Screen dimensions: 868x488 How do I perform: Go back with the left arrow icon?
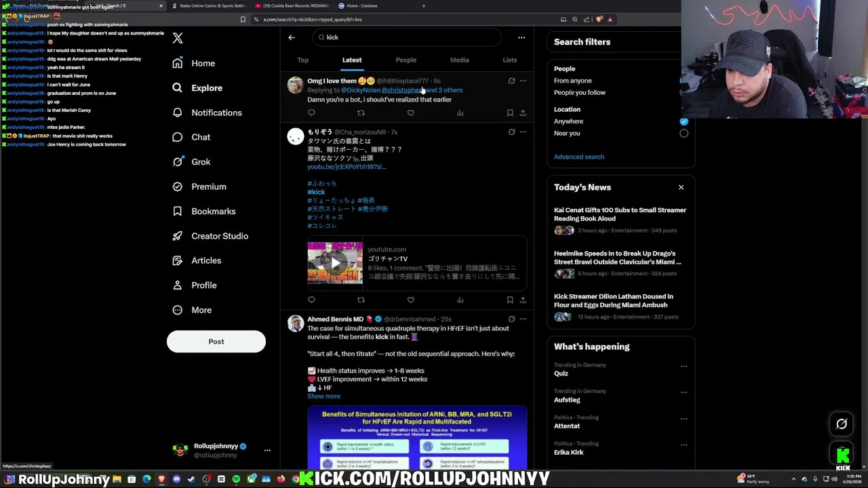pos(292,37)
